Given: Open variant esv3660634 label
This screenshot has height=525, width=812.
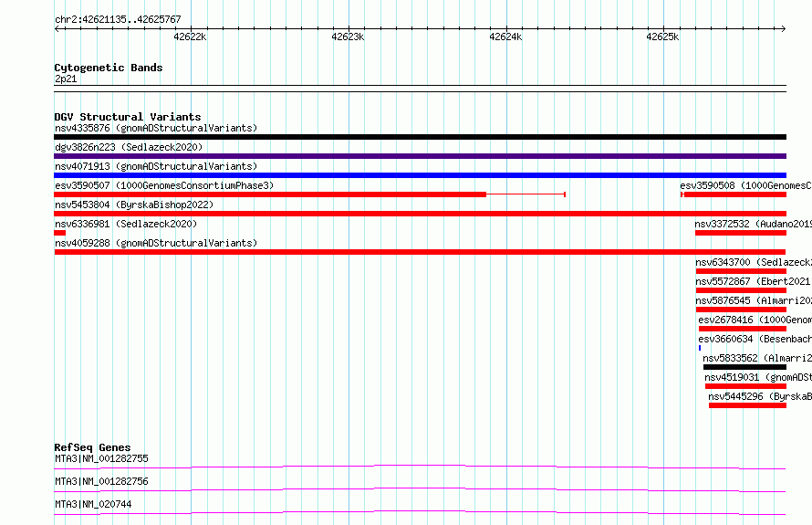Looking at the screenshot, I should 755,339.
